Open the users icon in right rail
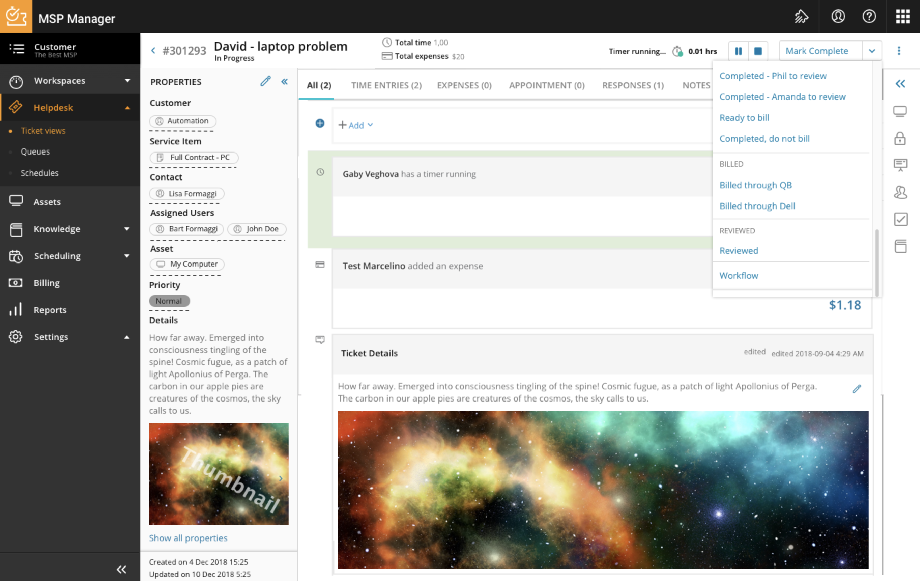Screen dimensions: 924x581 [901, 192]
